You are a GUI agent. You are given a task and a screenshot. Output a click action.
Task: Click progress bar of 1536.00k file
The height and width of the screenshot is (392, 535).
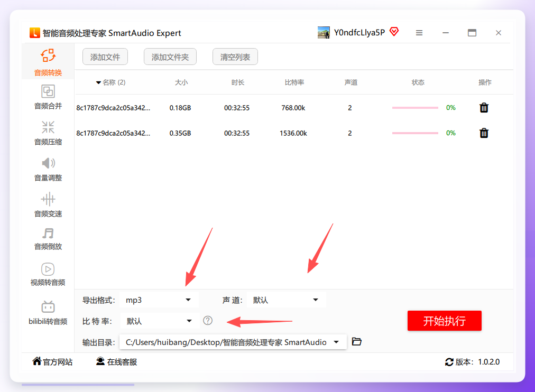pyautogui.click(x=415, y=133)
